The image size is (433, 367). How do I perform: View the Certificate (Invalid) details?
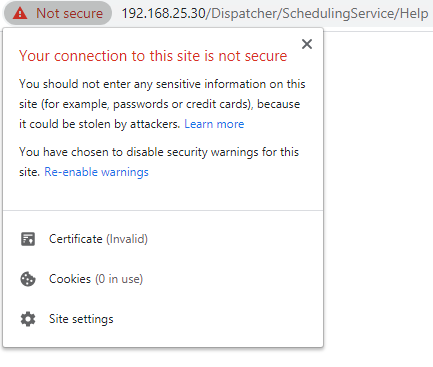tap(98, 239)
